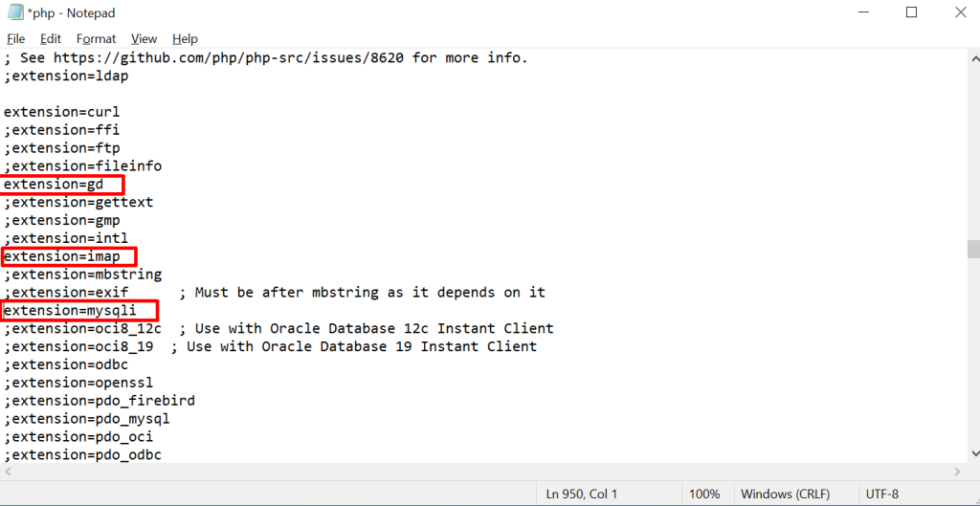Close the php Notepad window
Viewport: 980px width, 506px height.
point(960,12)
